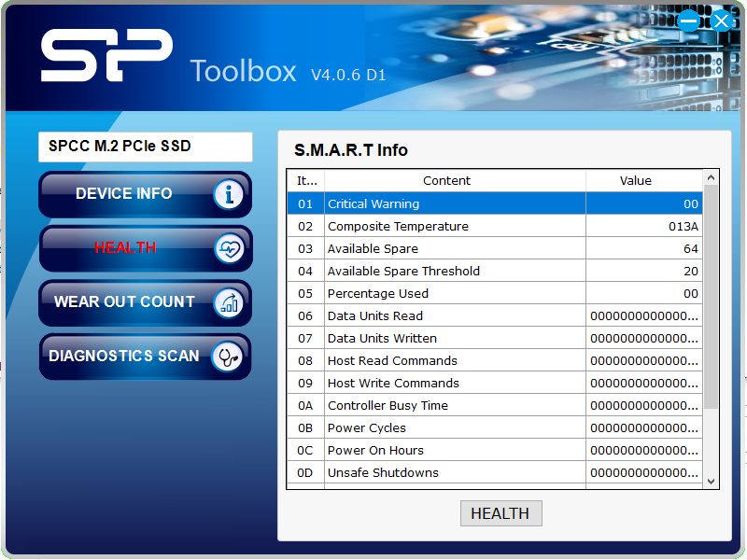Screen dimensions: 747x560
Task: Minimize the SP Toolbox window
Action: pyautogui.click(x=689, y=21)
